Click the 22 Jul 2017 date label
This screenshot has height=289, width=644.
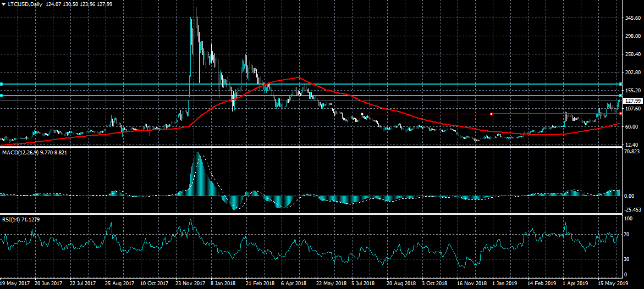point(84,284)
